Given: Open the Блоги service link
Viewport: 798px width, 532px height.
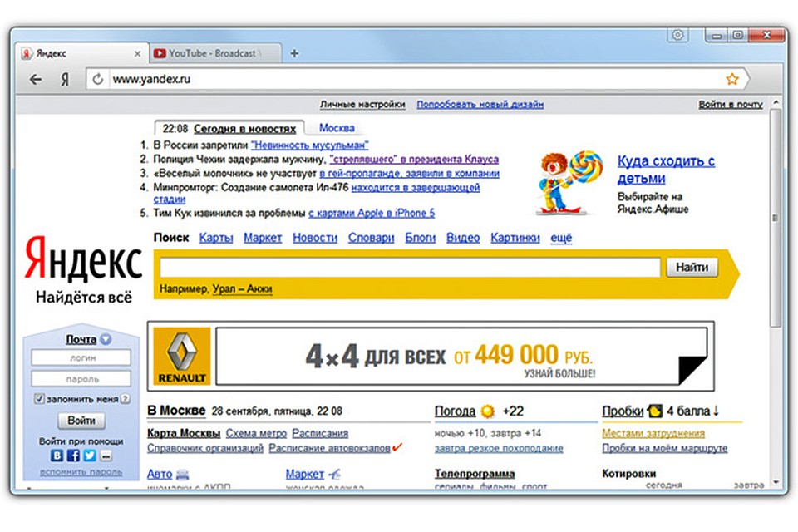Looking at the screenshot, I should (420, 238).
